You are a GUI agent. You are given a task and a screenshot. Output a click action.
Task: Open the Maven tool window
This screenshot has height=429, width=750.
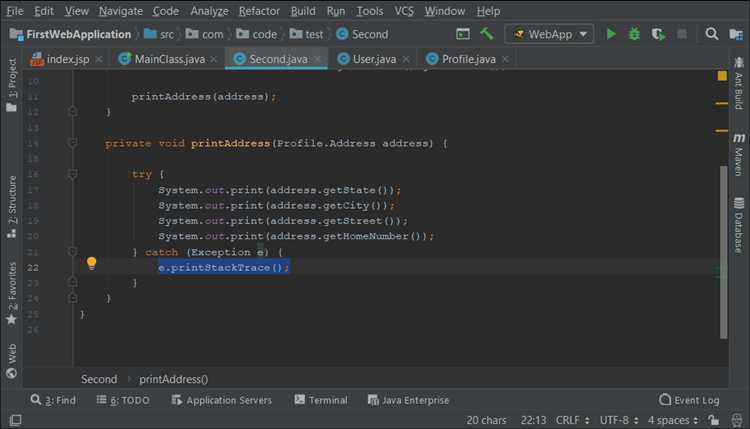click(x=739, y=154)
